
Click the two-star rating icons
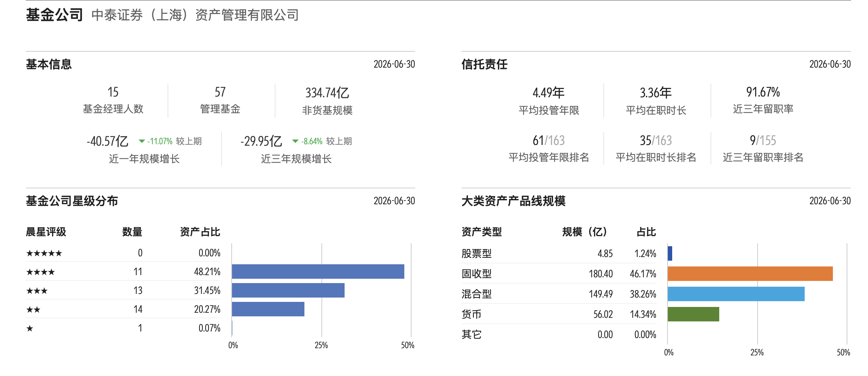pos(33,309)
